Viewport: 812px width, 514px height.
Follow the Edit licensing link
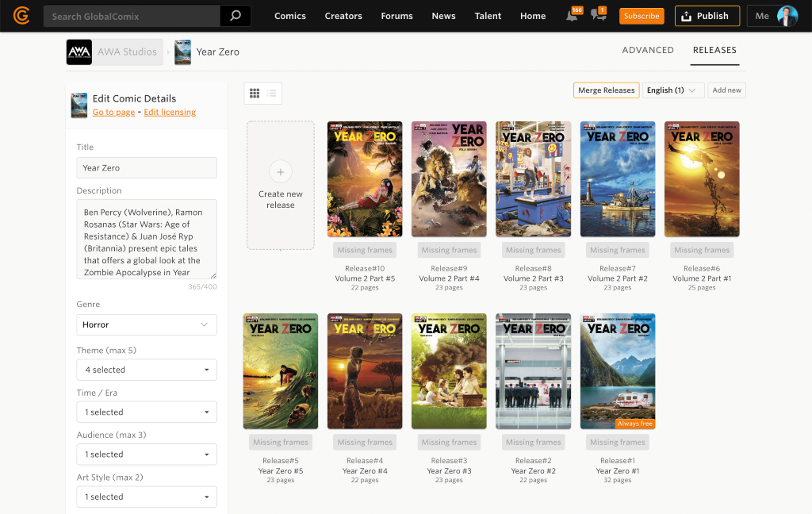(170, 113)
